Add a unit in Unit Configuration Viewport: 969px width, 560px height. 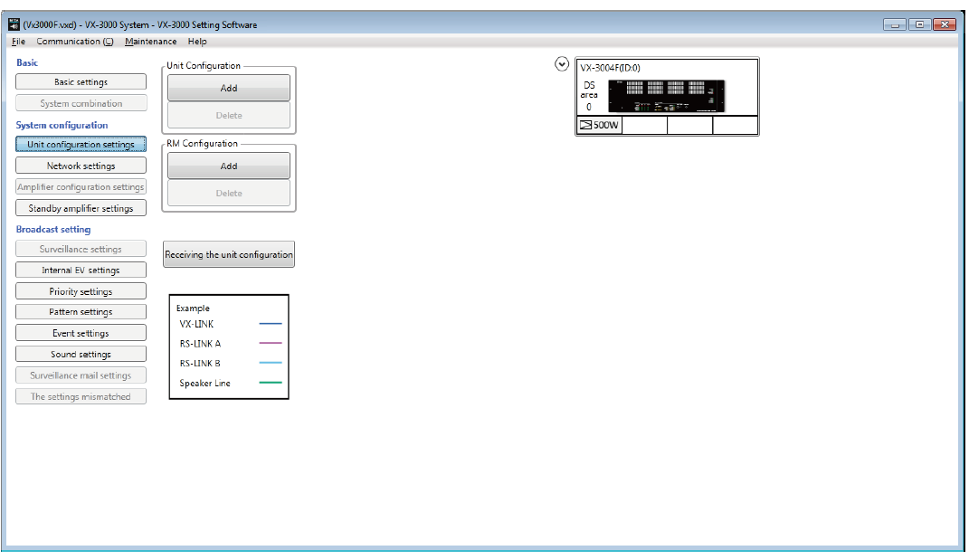[x=229, y=88]
